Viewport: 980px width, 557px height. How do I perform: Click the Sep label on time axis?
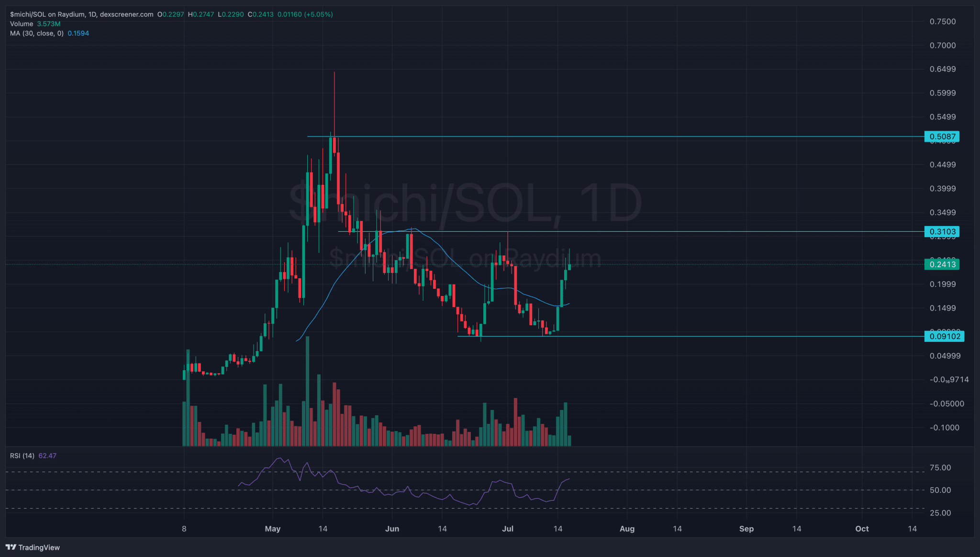tap(746, 529)
